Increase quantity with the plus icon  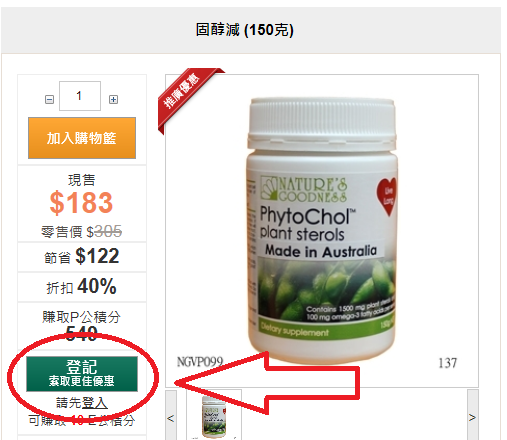113,99
